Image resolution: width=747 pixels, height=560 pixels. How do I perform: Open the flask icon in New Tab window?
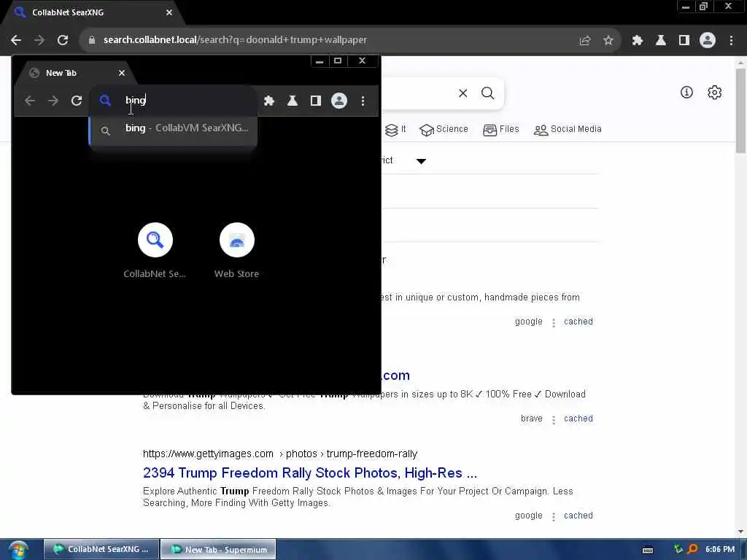click(x=293, y=101)
